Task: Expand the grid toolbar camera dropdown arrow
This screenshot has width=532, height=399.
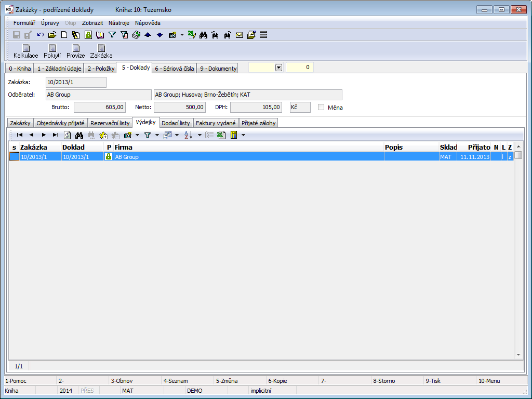Action: pos(137,135)
